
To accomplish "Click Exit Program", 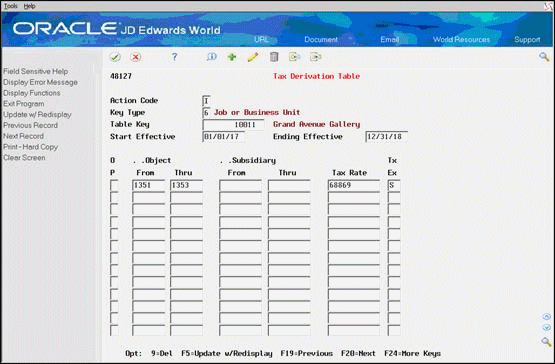I will point(24,104).
